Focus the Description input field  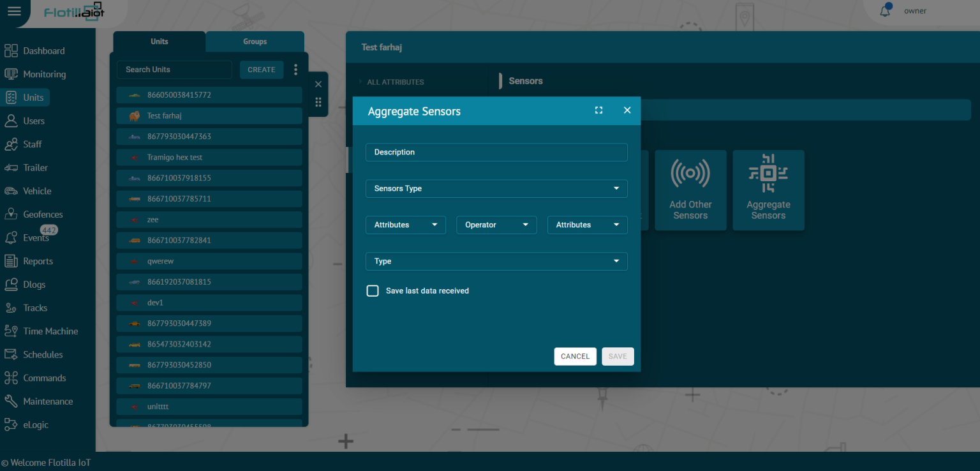pyautogui.click(x=496, y=153)
